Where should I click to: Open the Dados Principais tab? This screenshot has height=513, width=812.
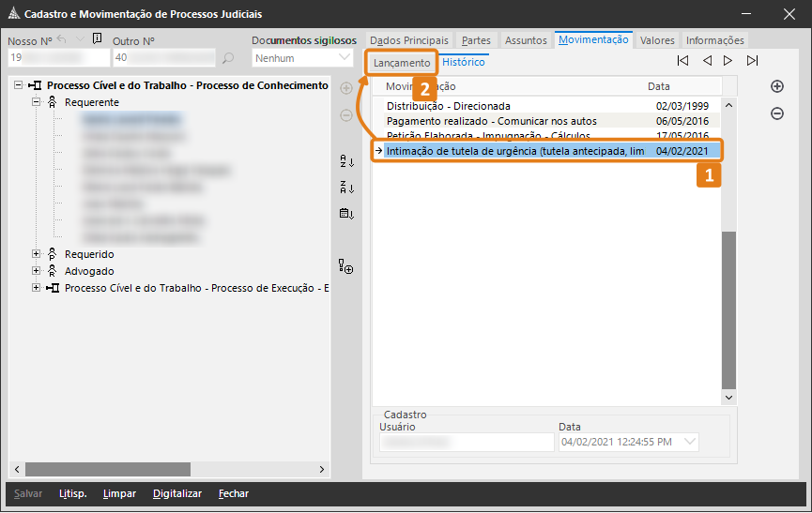[x=409, y=40]
